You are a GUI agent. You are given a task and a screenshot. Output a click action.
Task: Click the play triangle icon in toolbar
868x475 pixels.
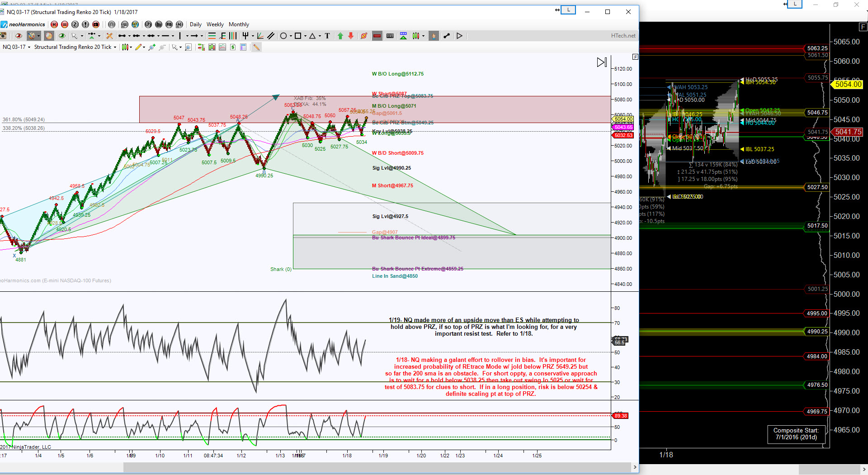click(459, 36)
